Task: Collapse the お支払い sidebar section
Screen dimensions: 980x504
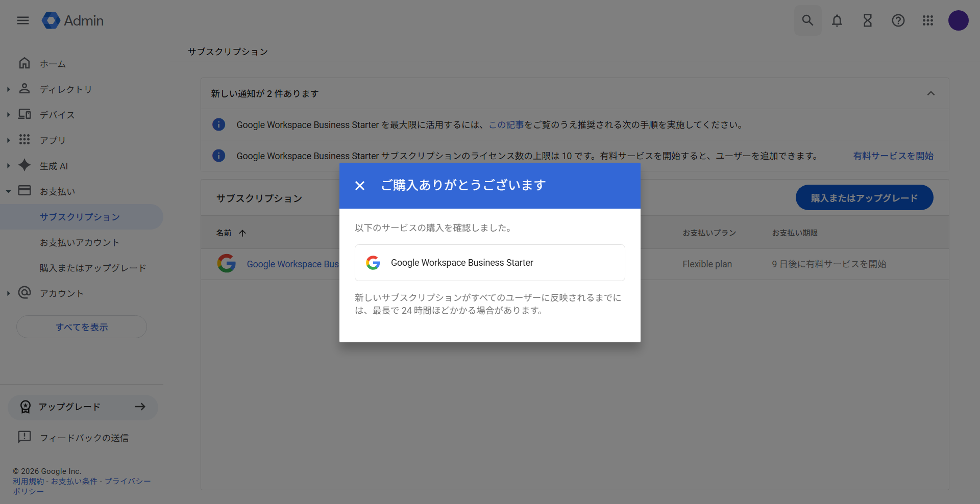Action: point(8,191)
